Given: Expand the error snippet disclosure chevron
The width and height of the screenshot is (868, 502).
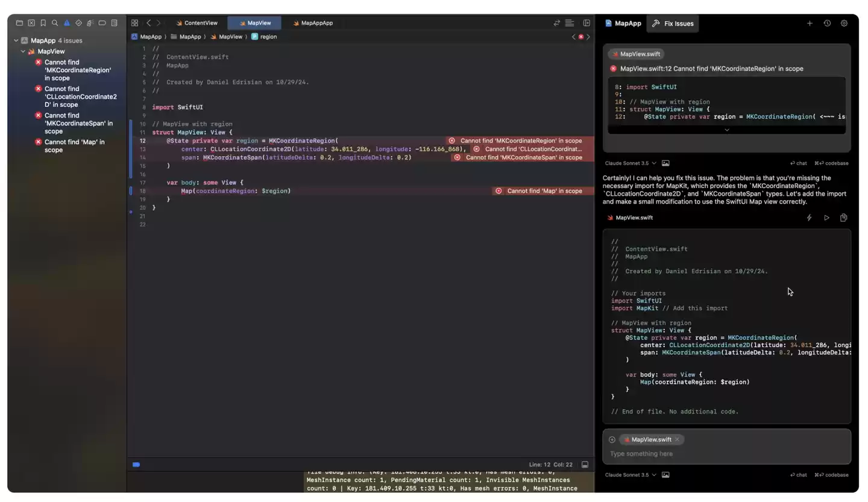Looking at the screenshot, I should [x=726, y=130].
